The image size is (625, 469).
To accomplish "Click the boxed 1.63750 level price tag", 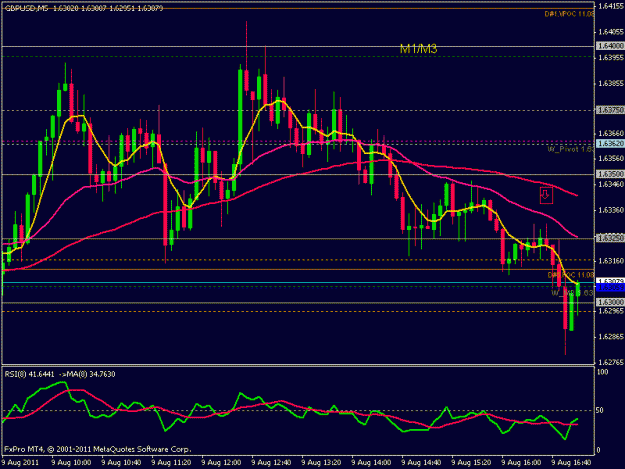I will coord(610,110).
